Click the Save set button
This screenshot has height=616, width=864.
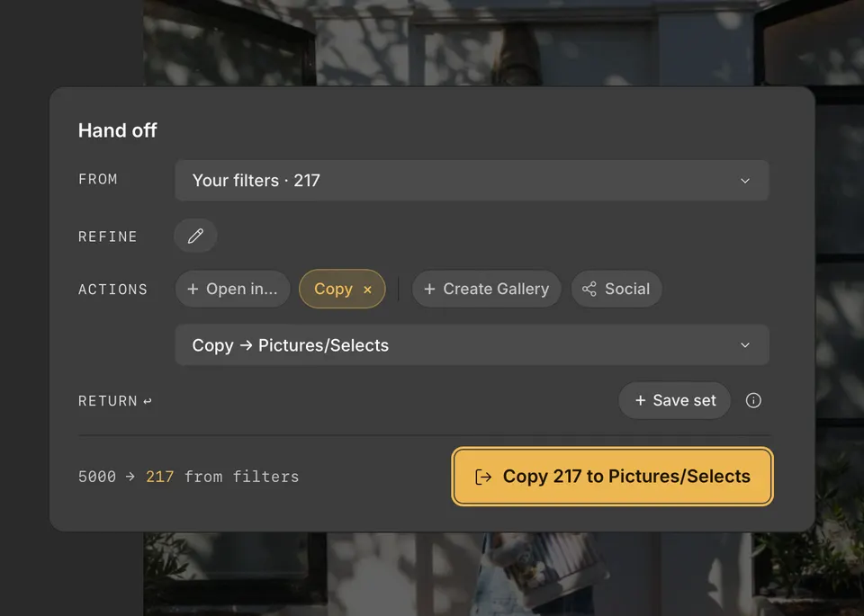click(x=674, y=400)
